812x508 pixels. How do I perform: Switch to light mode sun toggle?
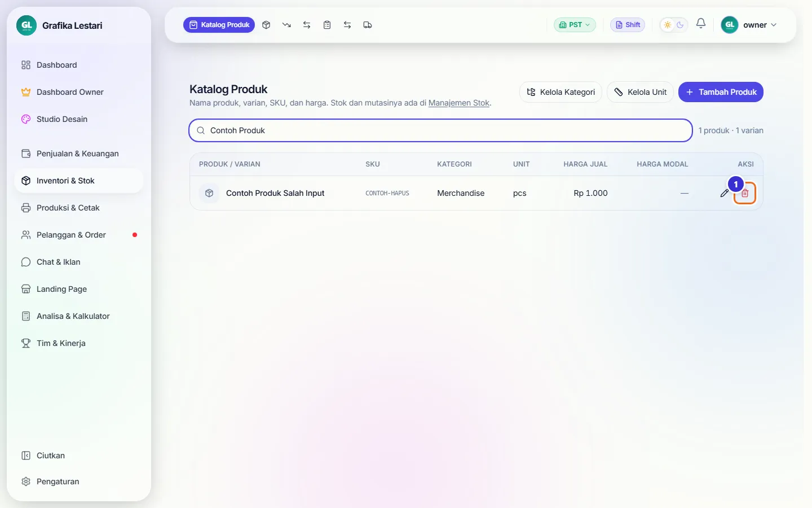(668, 25)
